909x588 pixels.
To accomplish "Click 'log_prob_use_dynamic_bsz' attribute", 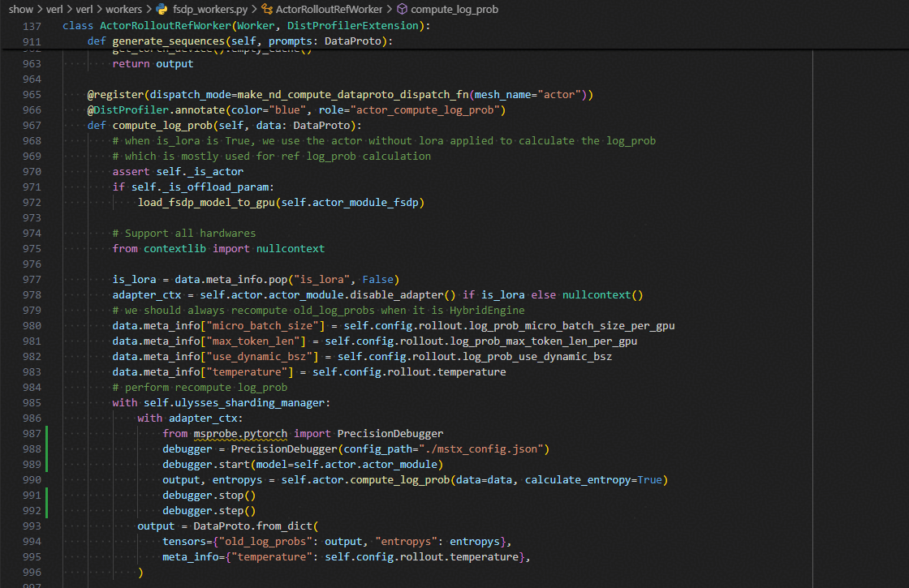I will [x=536, y=356].
